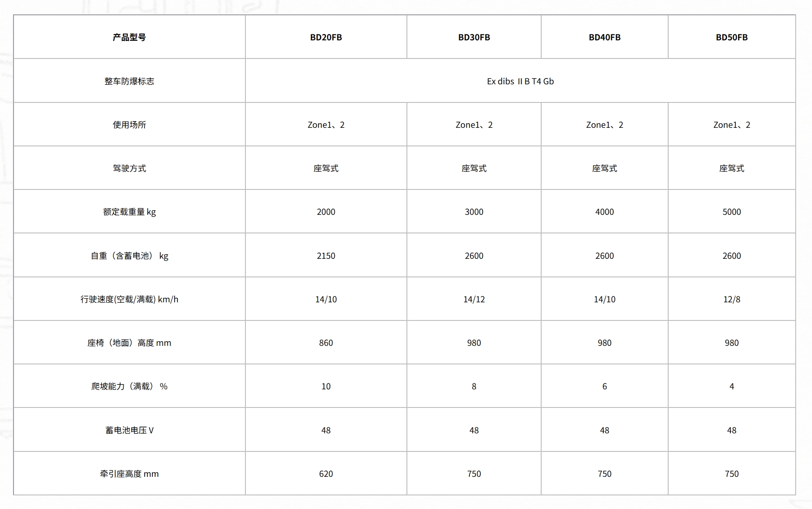Select the 2150 self-weight value
This screenshot has height=509, width=812.
[326, 256]
